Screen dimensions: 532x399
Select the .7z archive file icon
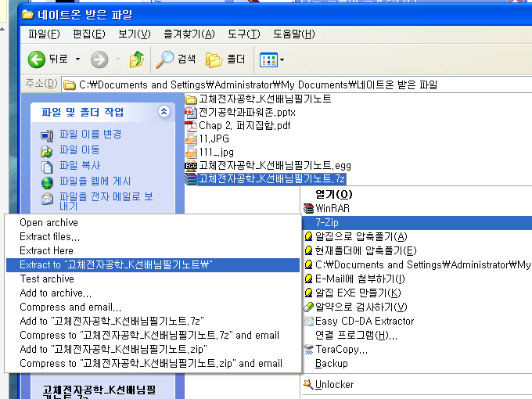[x=191, y=179]
